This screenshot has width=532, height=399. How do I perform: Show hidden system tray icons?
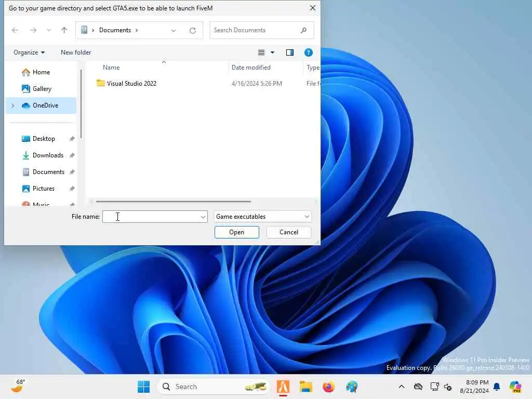point(402,387)
